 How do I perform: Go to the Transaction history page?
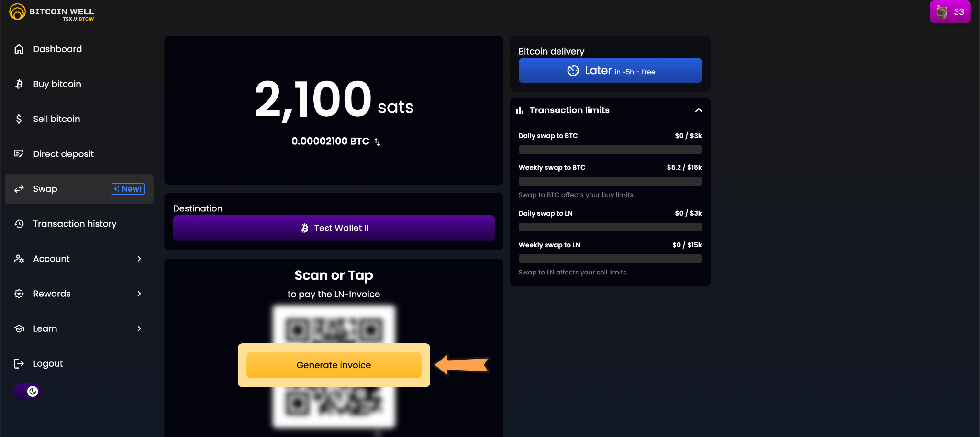(75, 224)
